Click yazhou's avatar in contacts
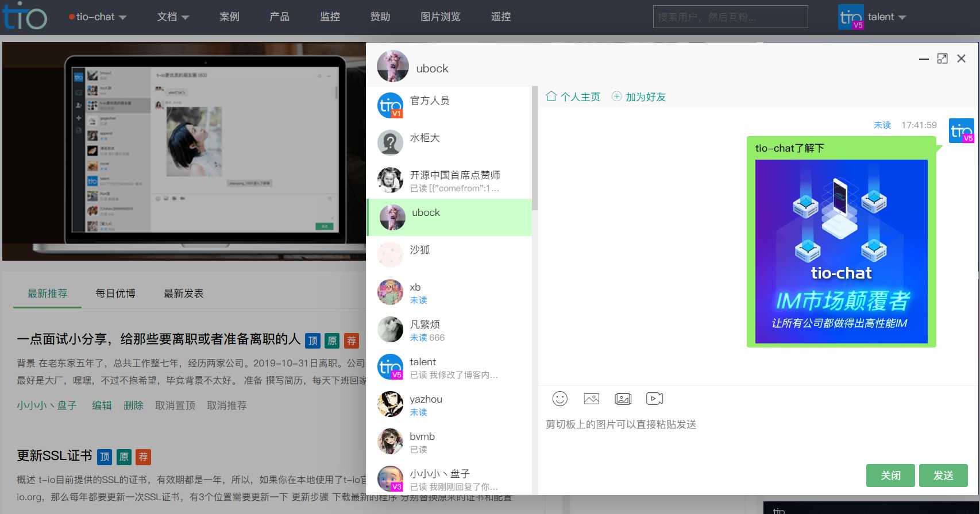 [x=390, y=404]
